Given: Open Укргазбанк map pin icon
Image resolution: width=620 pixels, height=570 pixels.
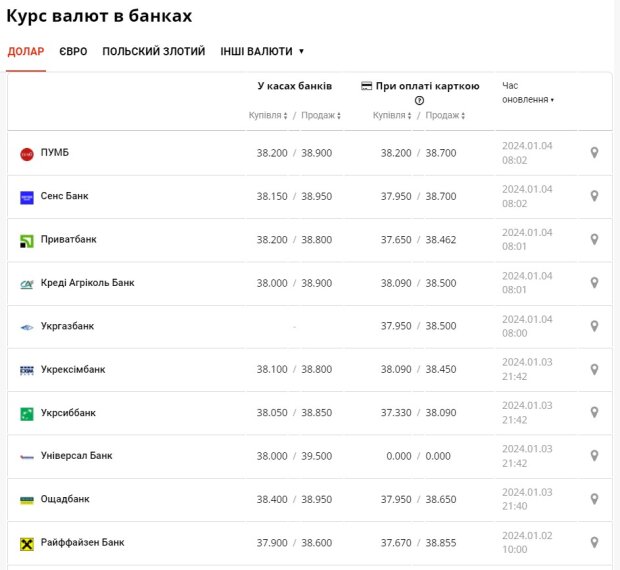Looking at the screenshot, I should (x=594, y=326).
